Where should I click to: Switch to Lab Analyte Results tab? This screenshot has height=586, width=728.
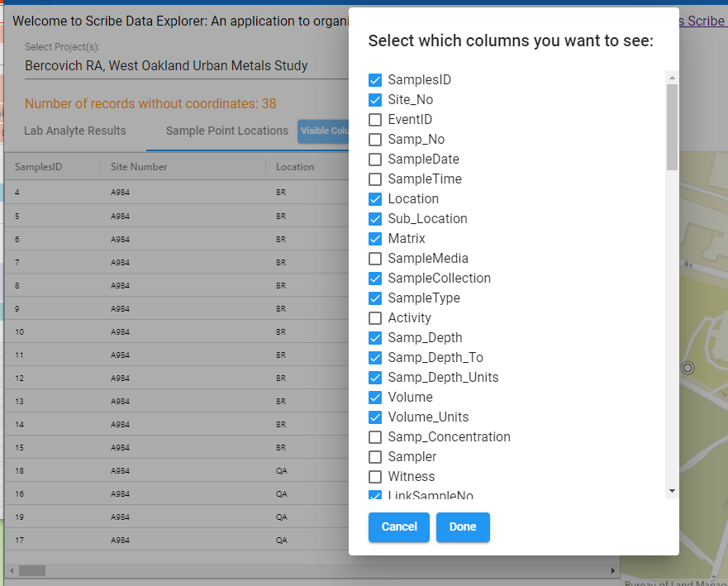point(74,131)
